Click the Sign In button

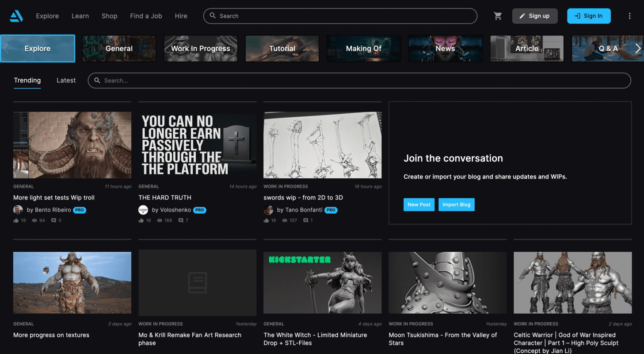(589, 16)
